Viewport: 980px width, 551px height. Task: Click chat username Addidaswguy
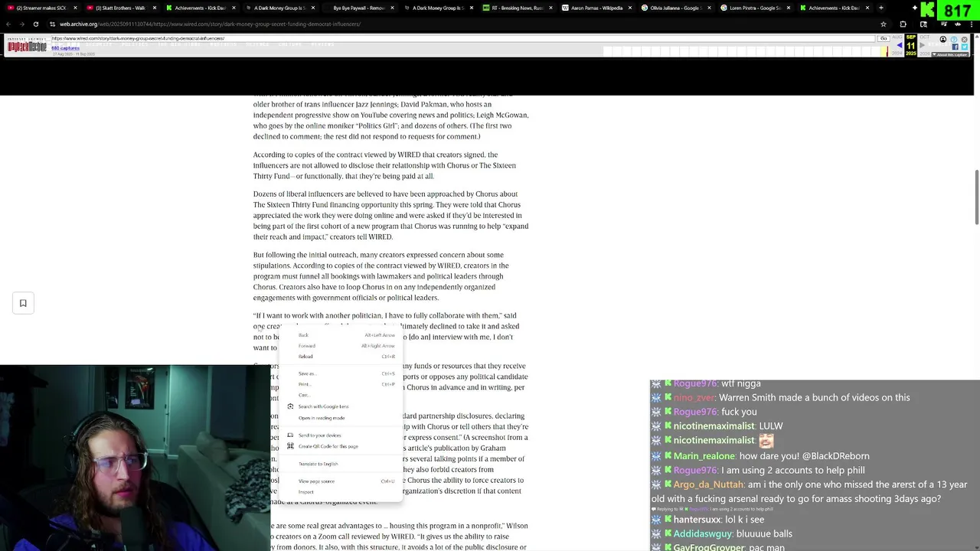click(703, 534)
